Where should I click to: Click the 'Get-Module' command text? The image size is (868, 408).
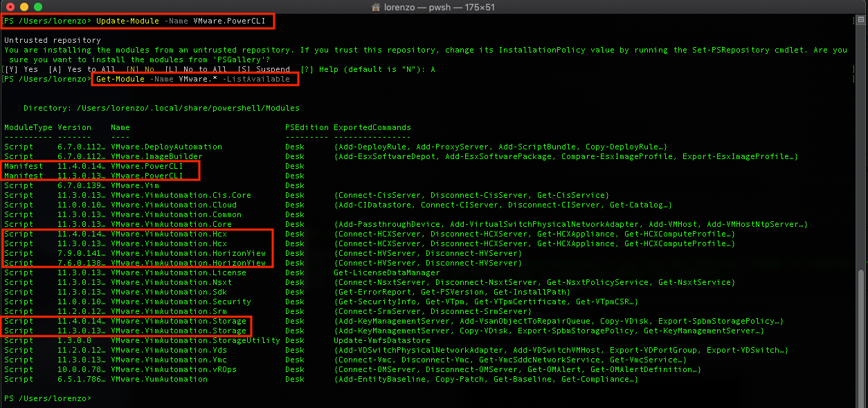click(x=120, y=79)
